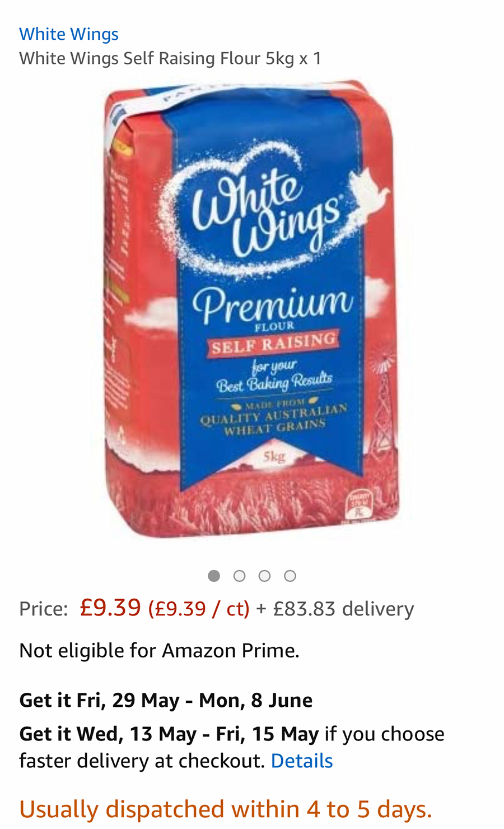The width and height of the screenshot is (504, 829).
Task: Click the £83.83 delivery charge text
Action: (343, 609)
